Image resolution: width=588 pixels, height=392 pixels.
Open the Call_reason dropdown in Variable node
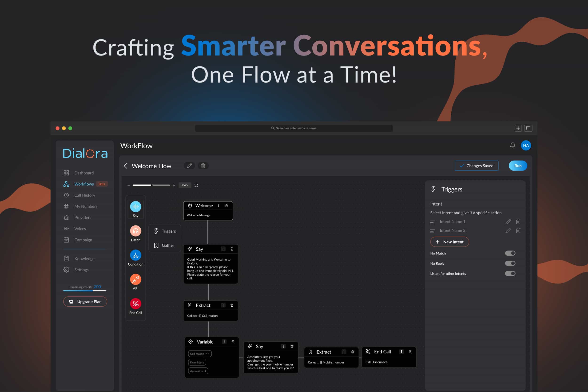click(x=199, y=353)
